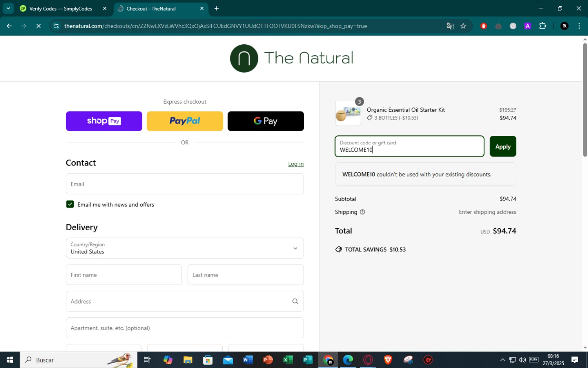The width and height of the screenshot is (588, 368).
Task: Click the Organic Essential Oil Starter Kit thumbnail
Action: (348, 113)
